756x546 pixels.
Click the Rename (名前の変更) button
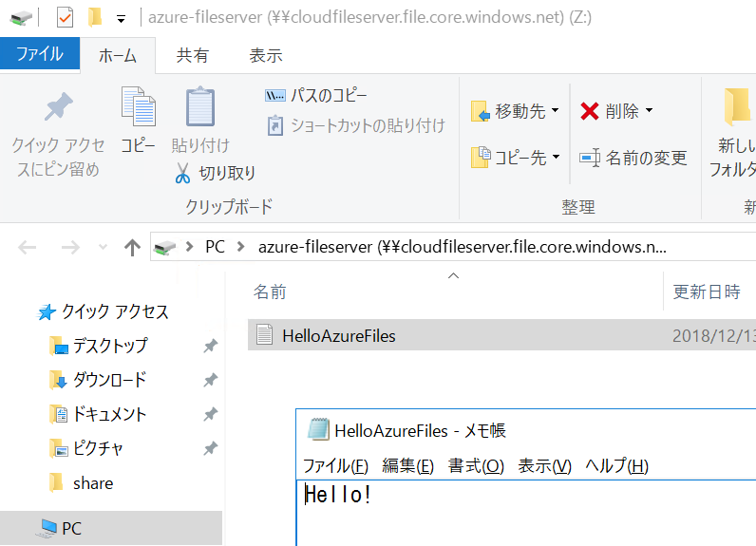(633, 159)
